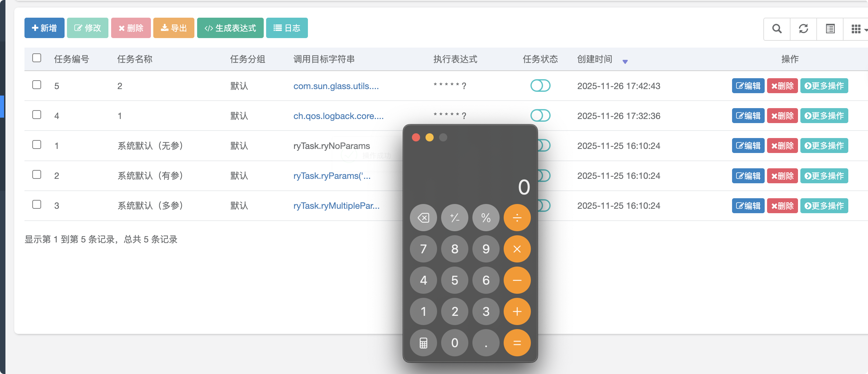Toggle status switch for task 5
868x374 pixels.
coord(540,86)
